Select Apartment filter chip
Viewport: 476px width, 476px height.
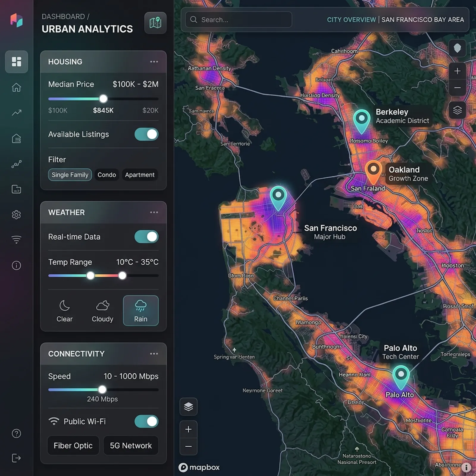(x=140, y=175)
